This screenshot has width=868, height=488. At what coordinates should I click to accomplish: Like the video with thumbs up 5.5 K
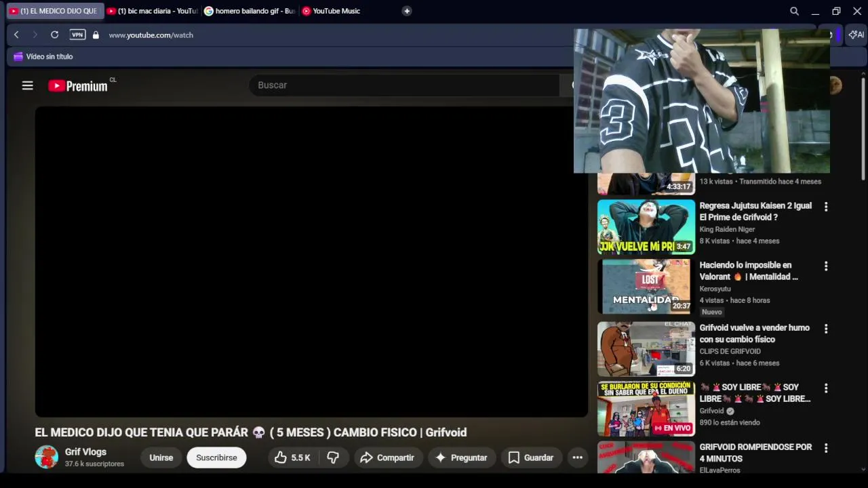coord(292,457)
